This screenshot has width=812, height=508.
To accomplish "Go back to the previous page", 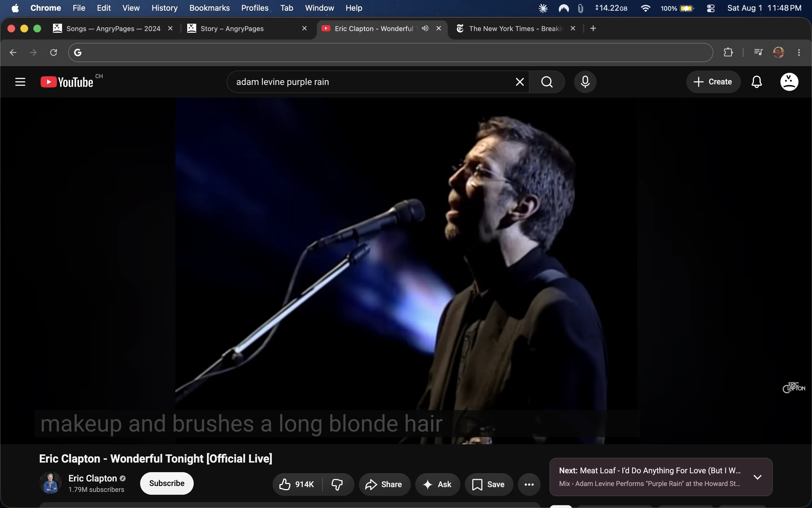I will click(13, 52).
